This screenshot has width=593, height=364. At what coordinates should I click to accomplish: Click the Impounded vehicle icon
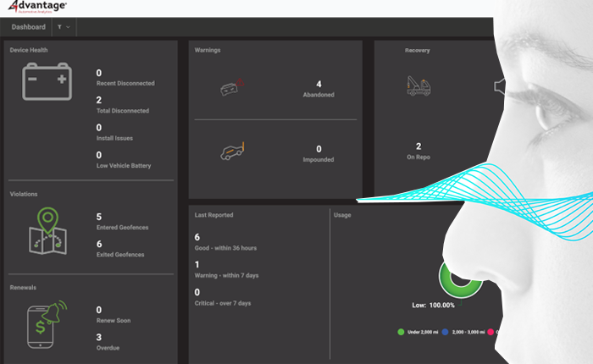231,151
